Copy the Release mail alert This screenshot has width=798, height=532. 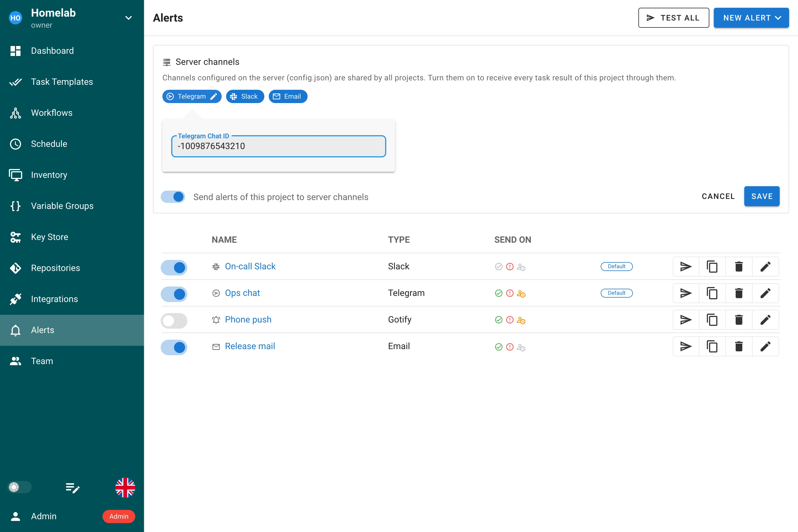(712, 346)
